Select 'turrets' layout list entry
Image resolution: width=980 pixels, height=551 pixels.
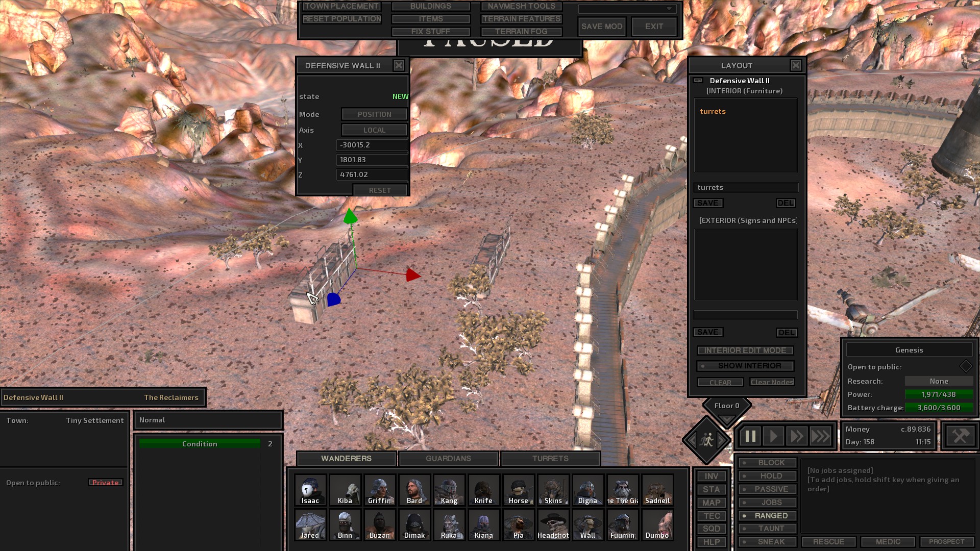[x=713, y=111]
